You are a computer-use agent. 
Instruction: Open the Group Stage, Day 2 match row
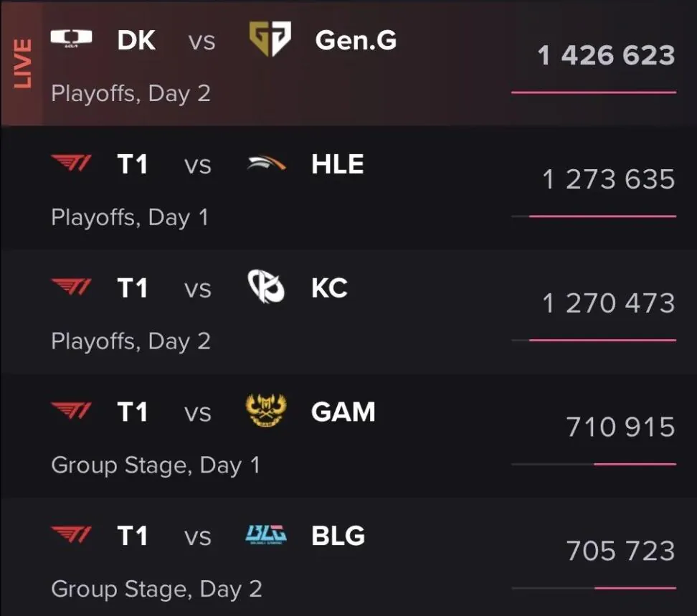348,557
